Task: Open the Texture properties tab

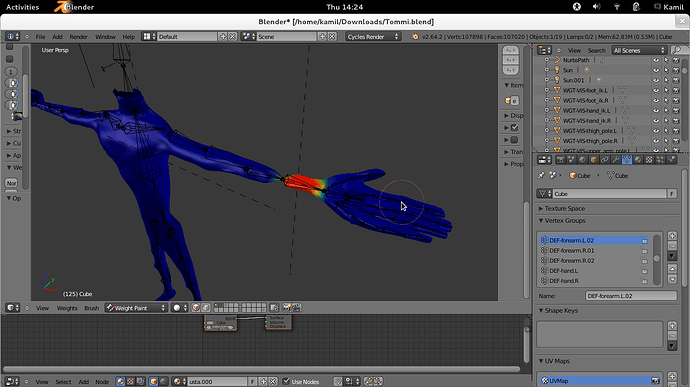Action: [x=649, y=160]
